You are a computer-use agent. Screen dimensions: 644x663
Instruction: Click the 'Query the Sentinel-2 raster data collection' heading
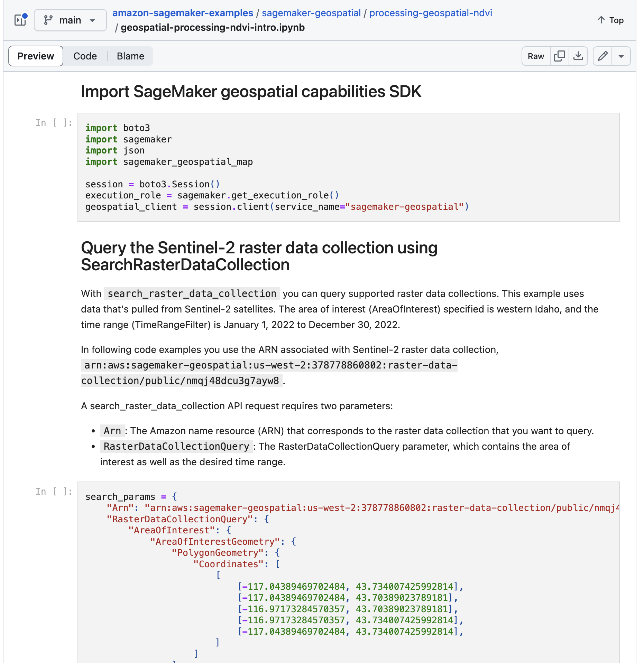tap(259, 256)
